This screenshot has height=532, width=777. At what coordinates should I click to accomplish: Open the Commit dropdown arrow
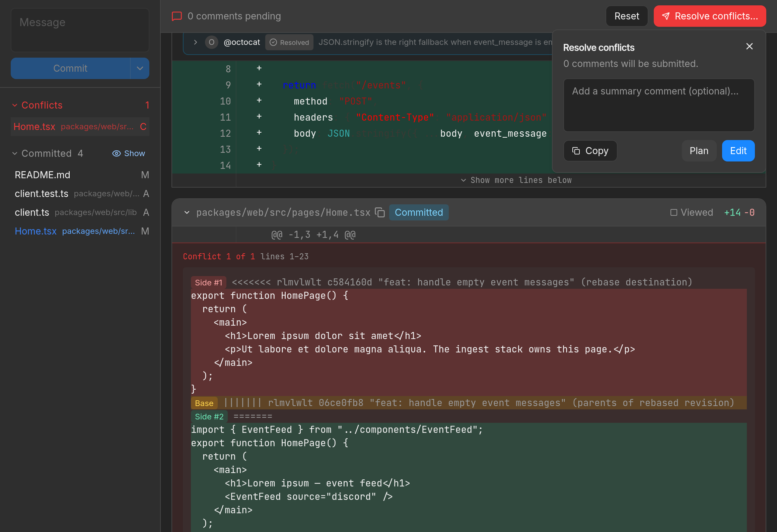[x=140, y=68]
